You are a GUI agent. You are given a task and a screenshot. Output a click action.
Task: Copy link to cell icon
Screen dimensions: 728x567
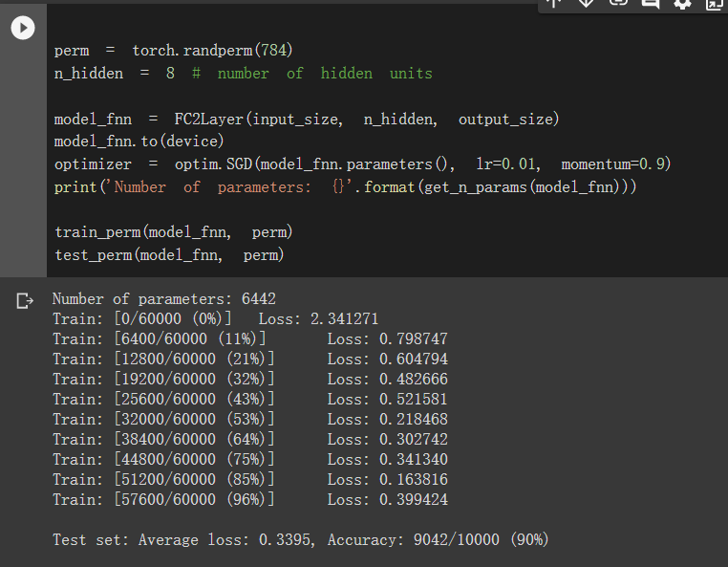point(618,3)
